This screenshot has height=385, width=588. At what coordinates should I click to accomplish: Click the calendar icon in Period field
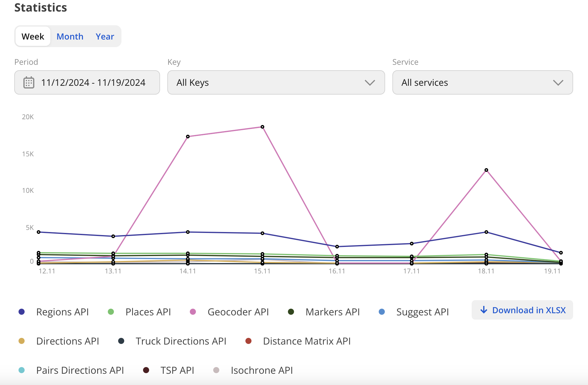tap(29, 83)
